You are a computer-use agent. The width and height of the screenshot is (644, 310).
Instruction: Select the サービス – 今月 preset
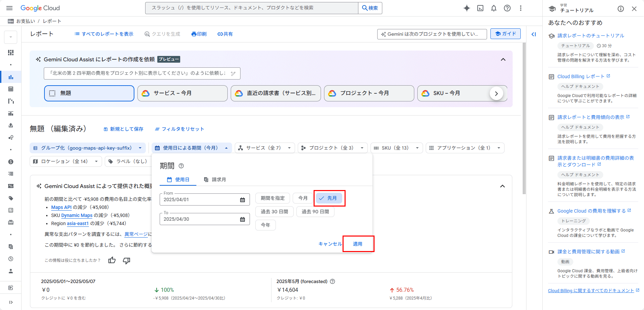(x=183, y=93)
